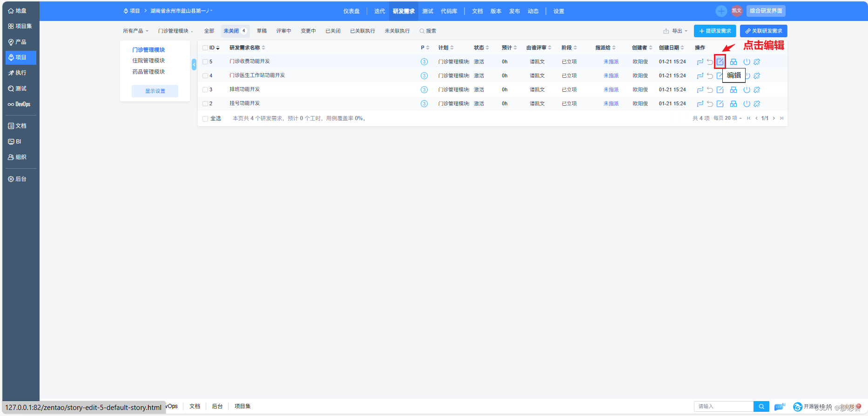Open the 所有产品 product dropdown

click(x=135, y=31)
